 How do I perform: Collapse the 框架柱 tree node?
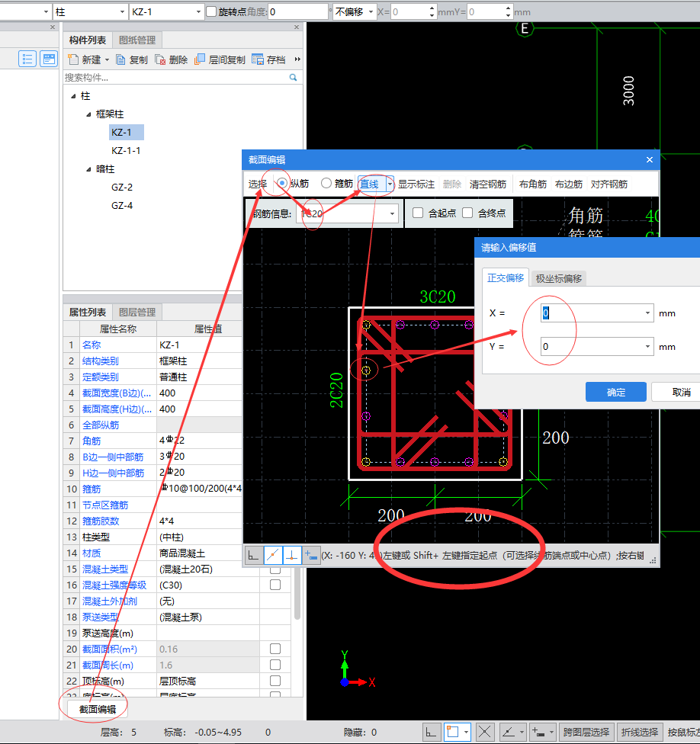[88, 114]
